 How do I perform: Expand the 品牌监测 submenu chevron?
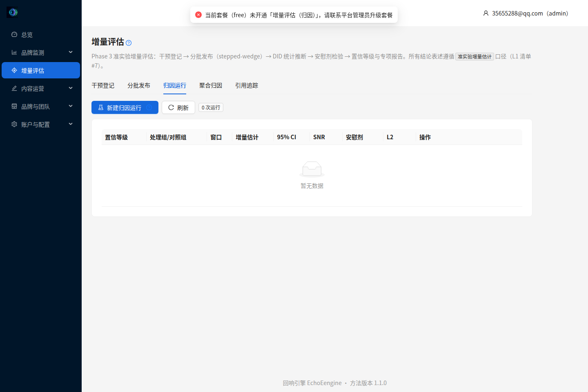[x=71, y=52]
